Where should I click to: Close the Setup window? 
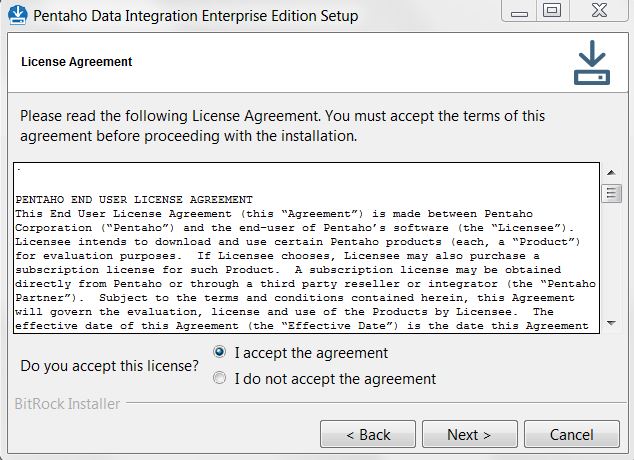click(x=598, y=11)
